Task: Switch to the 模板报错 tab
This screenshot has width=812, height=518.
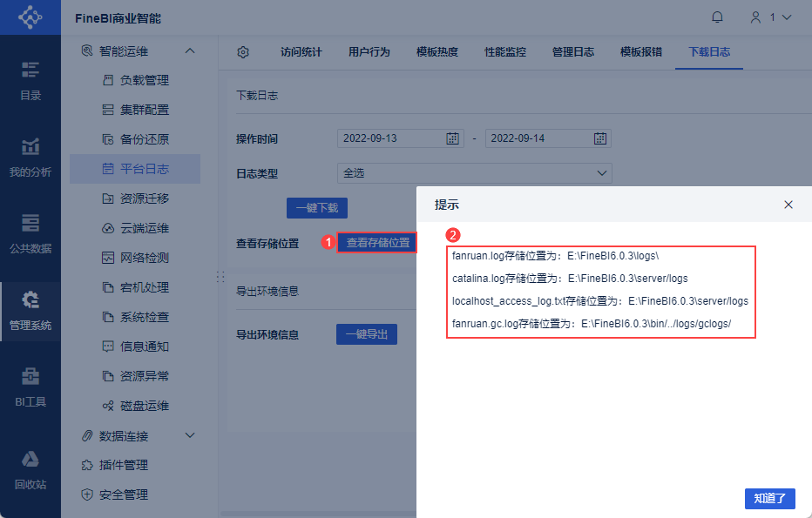Action: point(641,52)
